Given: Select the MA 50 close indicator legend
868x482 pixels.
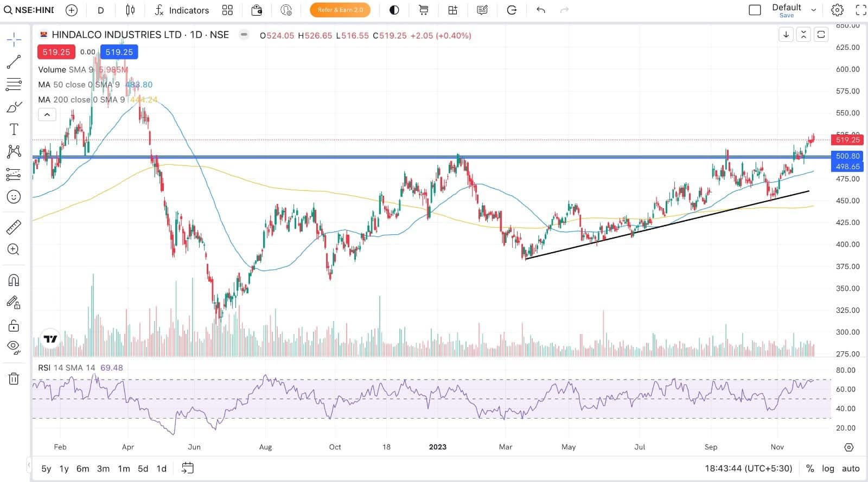Looking at the screenshot, I should [x=79, y=85].
